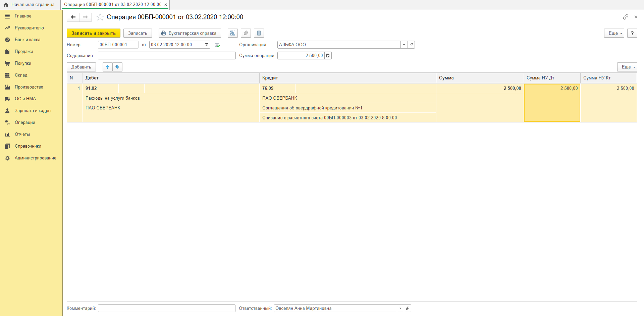Copy link to this document icon
Image resolution: width=644 pixels, height=316 pixels.
click(x=626, y=17)
